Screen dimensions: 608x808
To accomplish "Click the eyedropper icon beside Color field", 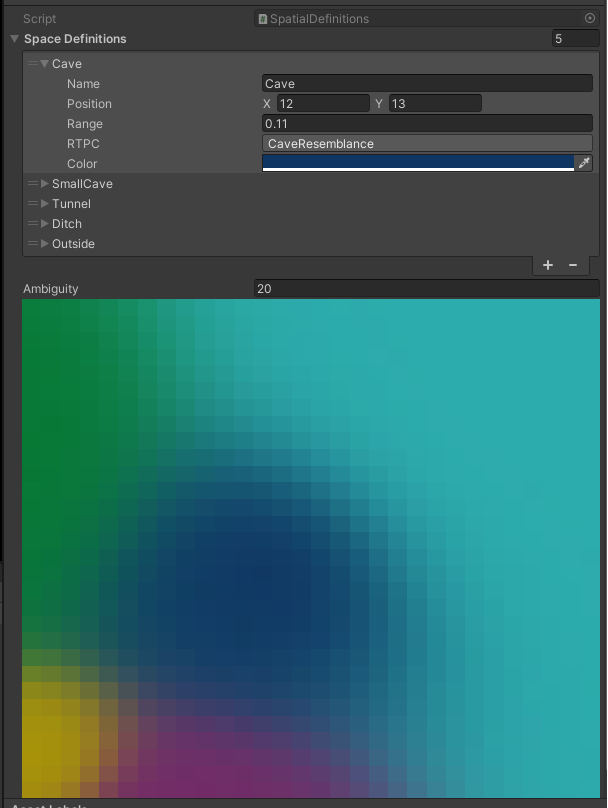I will coord(584,163).
